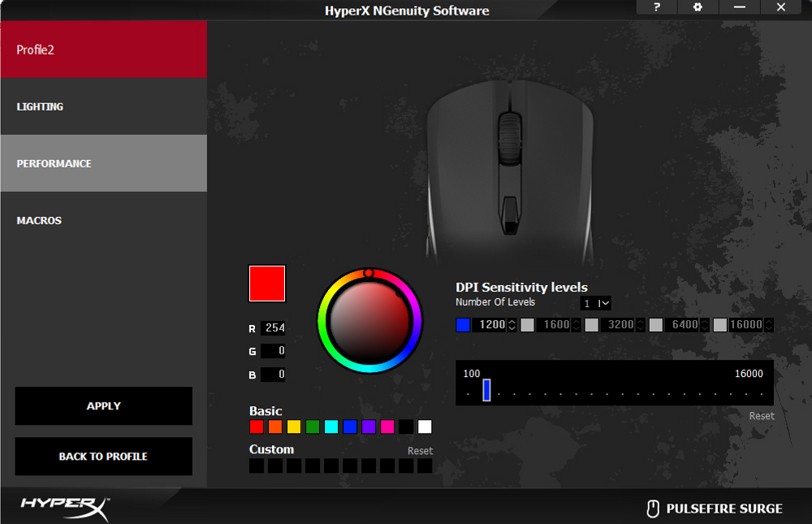Choose green basic color swatch
This screenshot has width=812, height=524.
pos(313,427)
